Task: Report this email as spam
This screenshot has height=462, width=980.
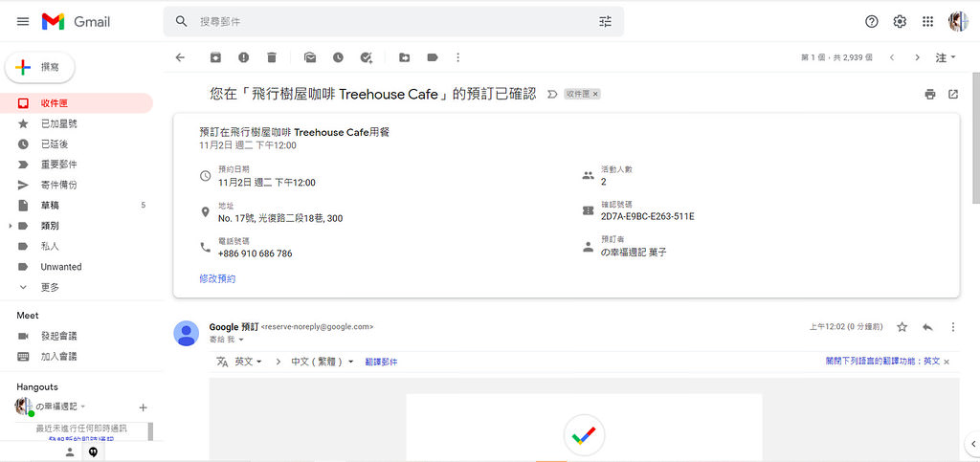Action: 244,57
